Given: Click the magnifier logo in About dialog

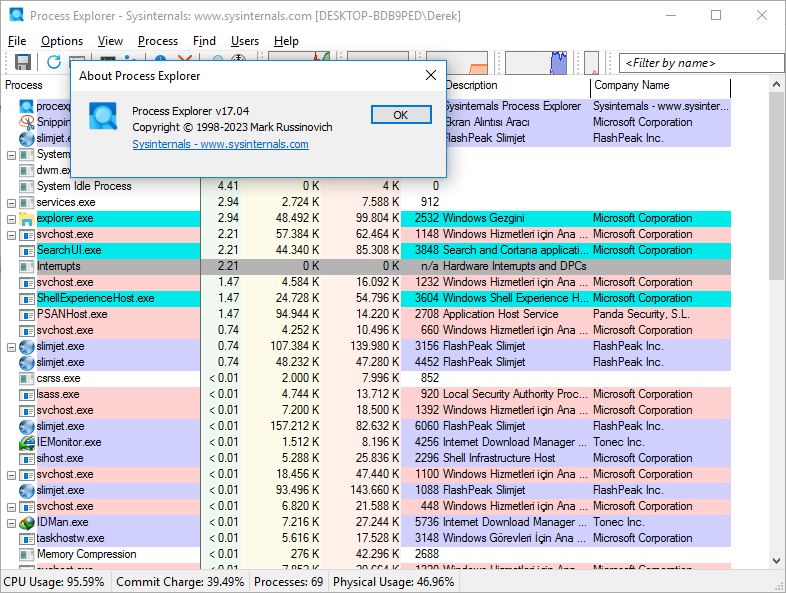Looking at the screenshot, I should 103,116.
